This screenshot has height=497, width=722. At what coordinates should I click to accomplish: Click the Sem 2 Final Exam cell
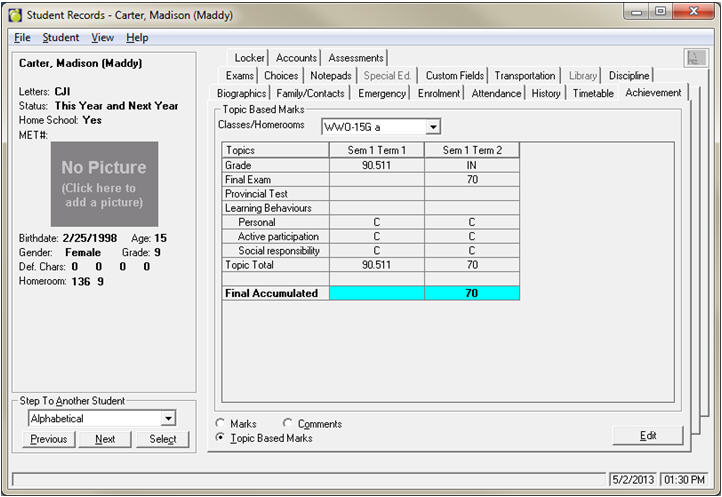click(471, 180)
